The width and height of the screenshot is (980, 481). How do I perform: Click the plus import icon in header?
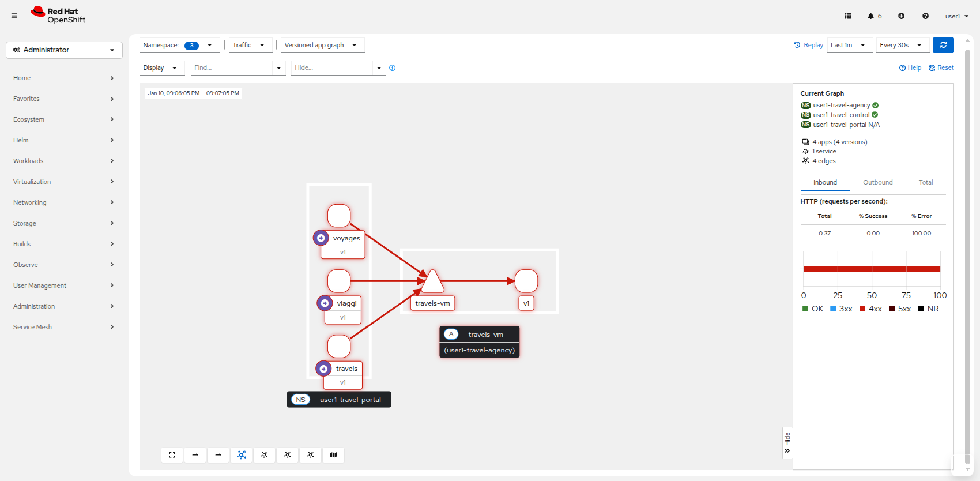point(901,16)
